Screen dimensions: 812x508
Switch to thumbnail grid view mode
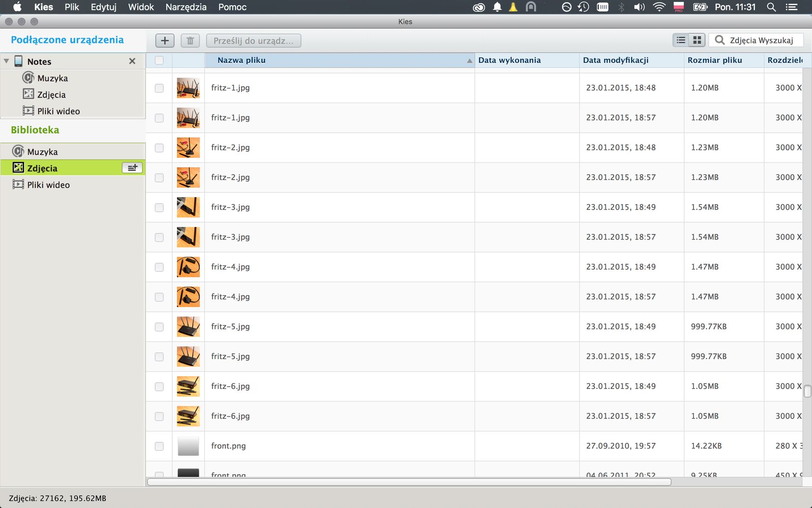pyautogui.click(x=697, y=40)
